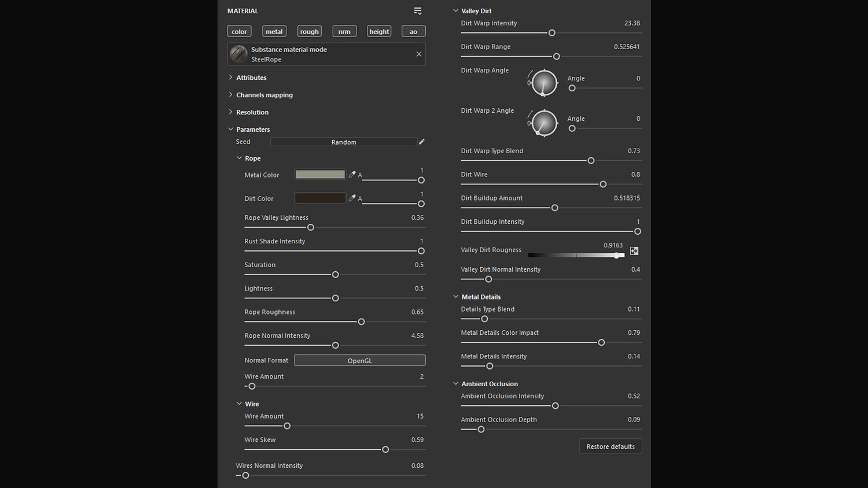Remove the SteelRope substance material
This screenshot has height=488, width=868.
[419, 54]
